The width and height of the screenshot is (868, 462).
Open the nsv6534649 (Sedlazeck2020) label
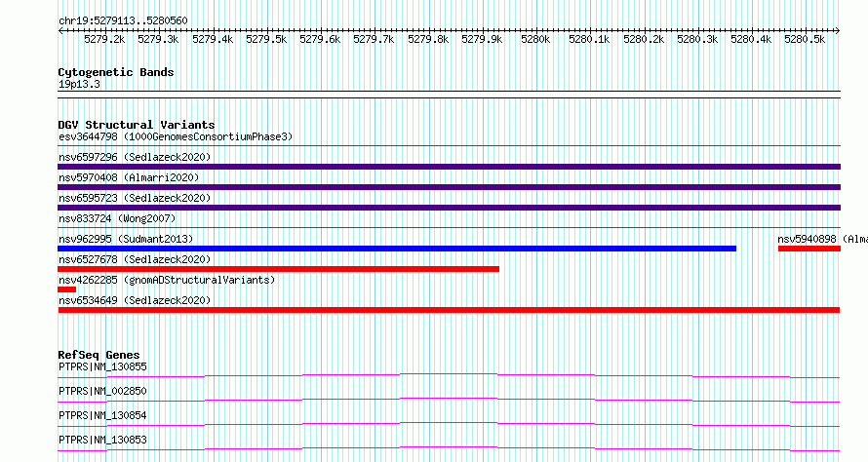coord(135,300)
